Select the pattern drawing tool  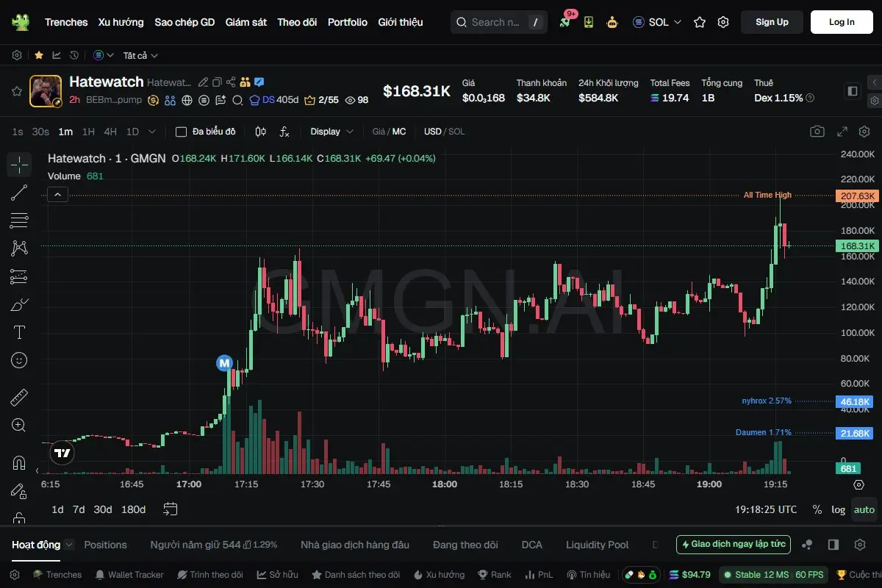19,248
